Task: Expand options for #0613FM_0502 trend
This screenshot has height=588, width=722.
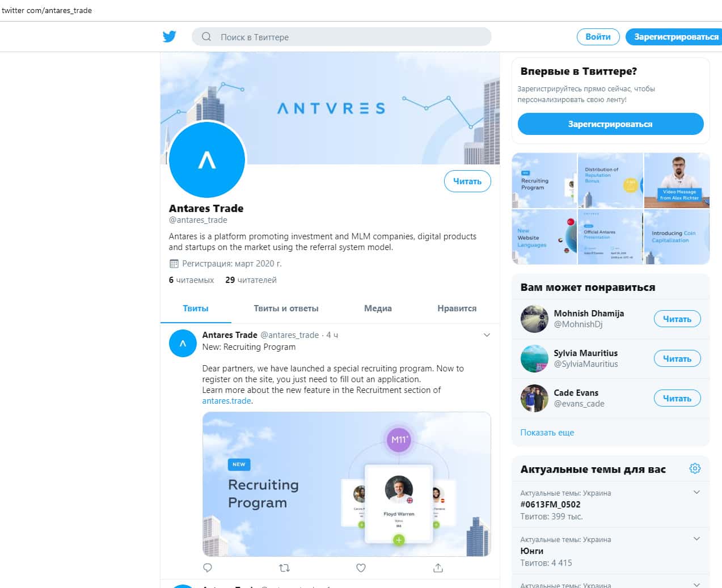Action: click(696, 492)
